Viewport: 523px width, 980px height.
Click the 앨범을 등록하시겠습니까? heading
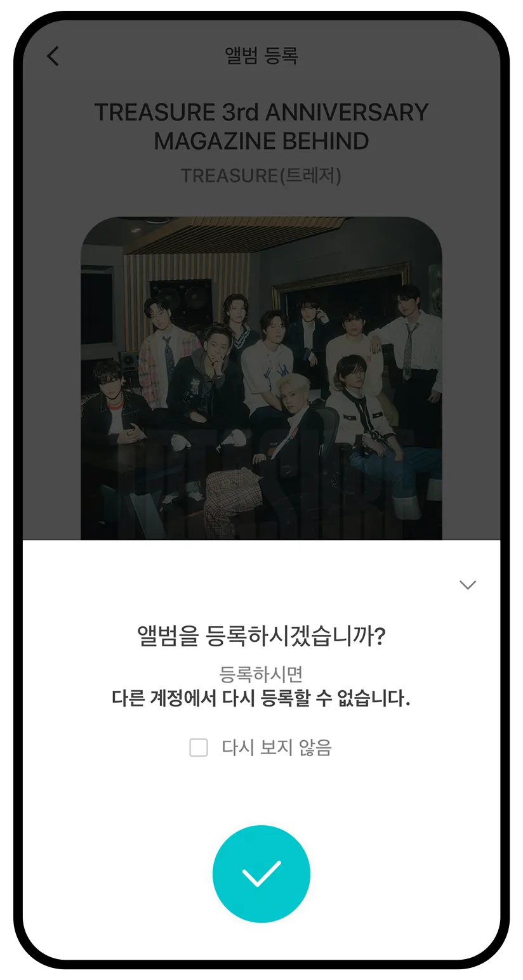(261, 636)
